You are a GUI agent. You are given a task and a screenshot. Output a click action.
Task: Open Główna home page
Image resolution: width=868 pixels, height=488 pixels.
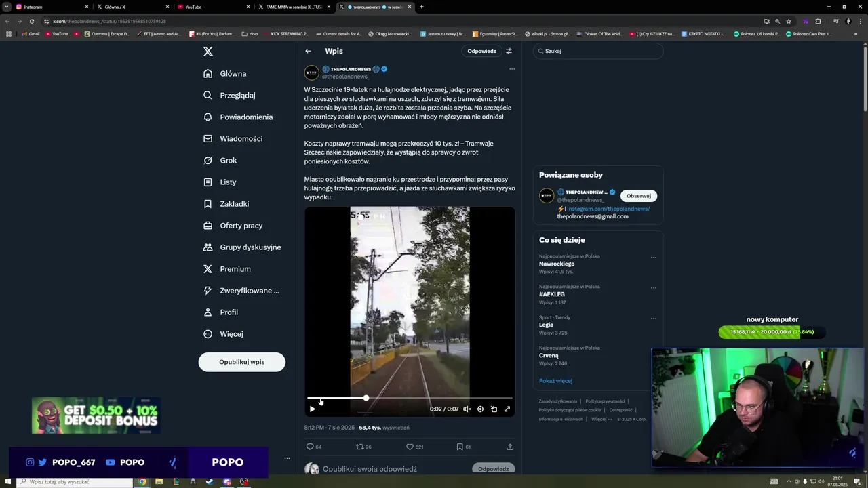click(x=225, y=73)
